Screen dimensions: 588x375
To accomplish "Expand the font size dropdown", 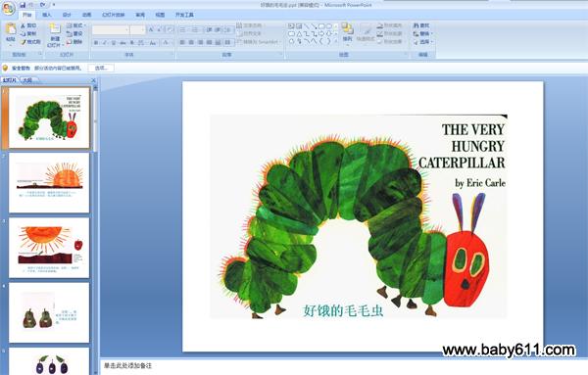I will 143,30.
